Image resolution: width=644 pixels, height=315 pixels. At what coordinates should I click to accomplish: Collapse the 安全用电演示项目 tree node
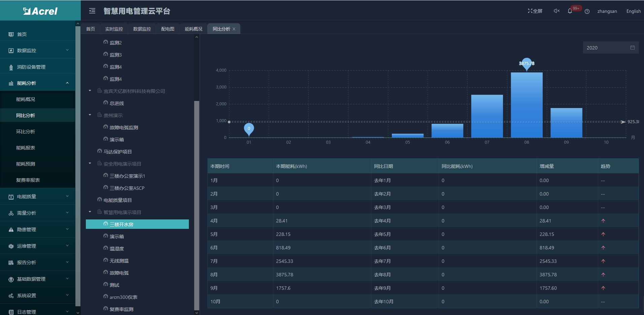[90, 164]
